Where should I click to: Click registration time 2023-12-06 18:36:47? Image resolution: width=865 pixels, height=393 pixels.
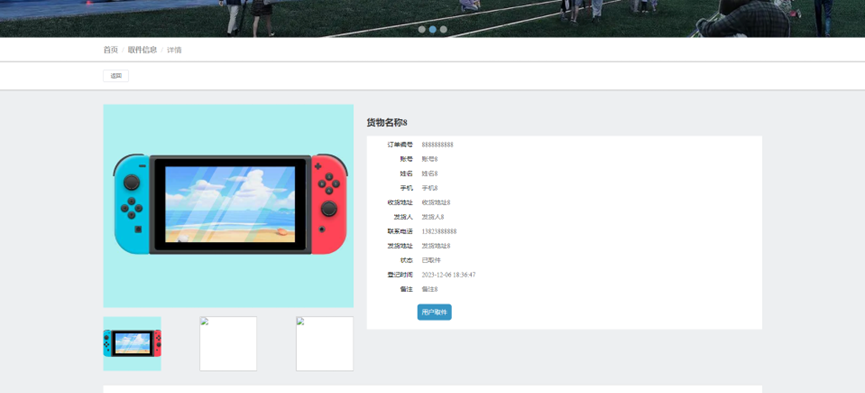[448, 274]
